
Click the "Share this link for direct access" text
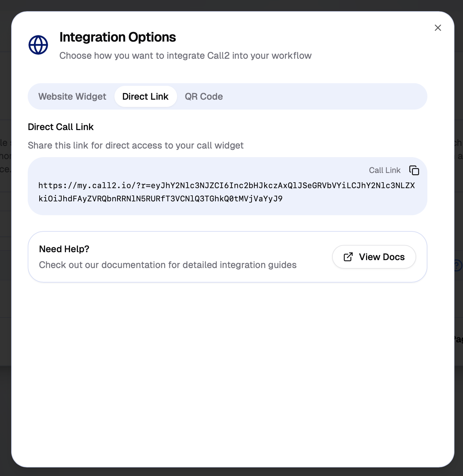point(136,145)
